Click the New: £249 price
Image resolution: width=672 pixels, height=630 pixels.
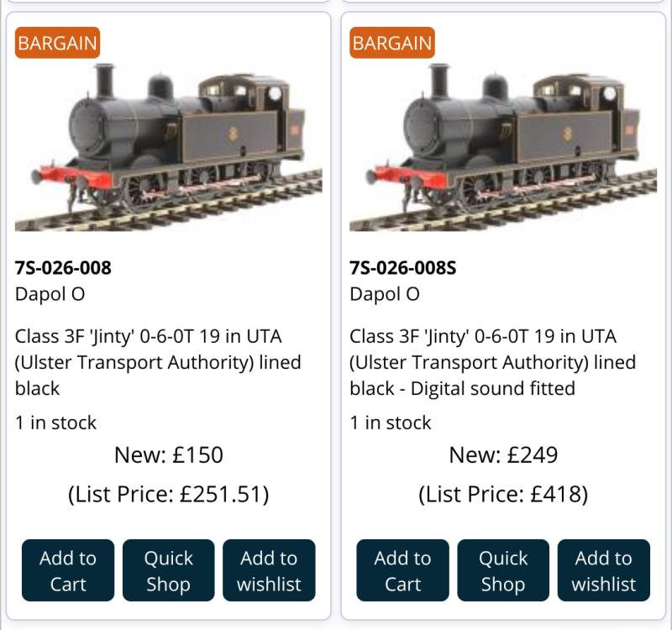(502, 455)
